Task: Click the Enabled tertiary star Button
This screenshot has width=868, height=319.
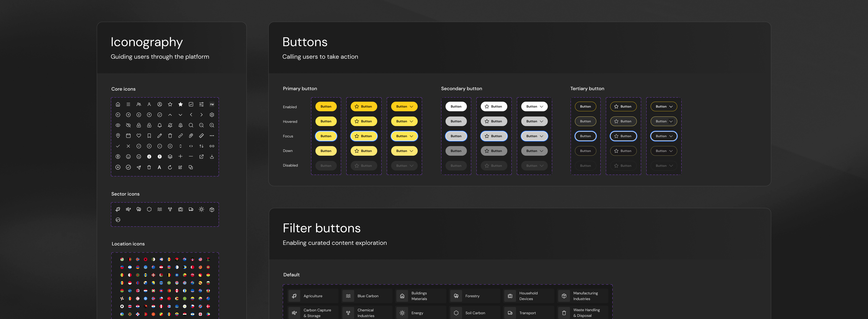Action: click(x=623, y=106)
